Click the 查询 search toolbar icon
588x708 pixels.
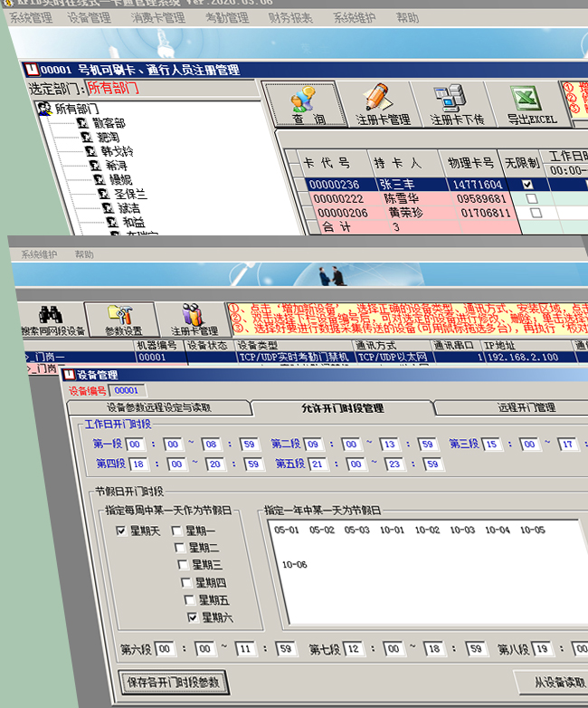click(x=308, y=104)
